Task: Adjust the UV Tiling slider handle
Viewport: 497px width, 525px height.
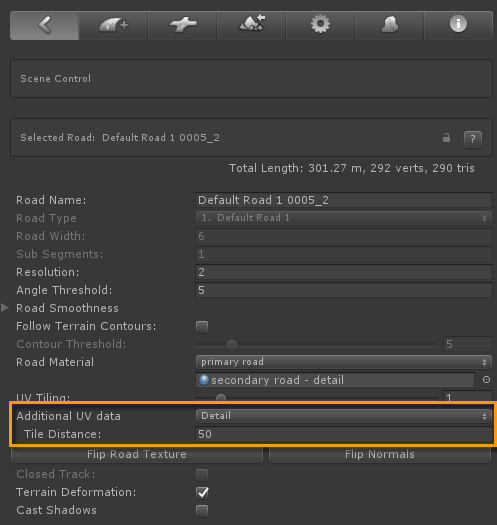Action: point(221,398)
